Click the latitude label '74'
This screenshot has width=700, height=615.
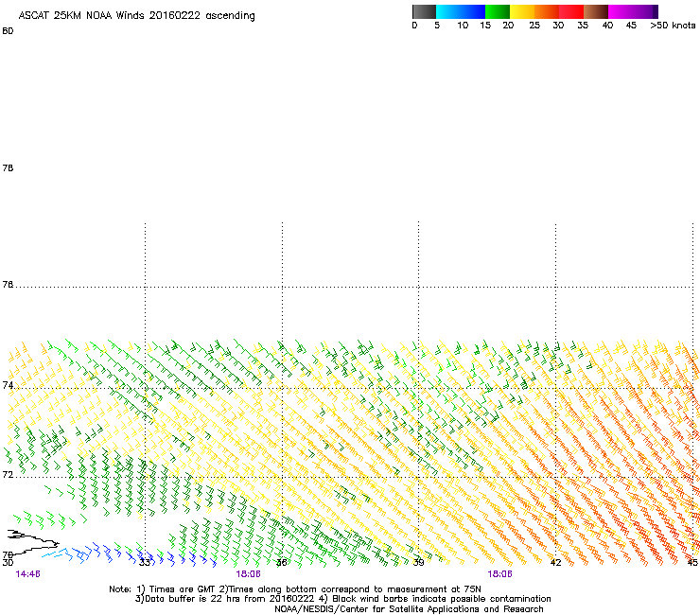tap(8, 385)
